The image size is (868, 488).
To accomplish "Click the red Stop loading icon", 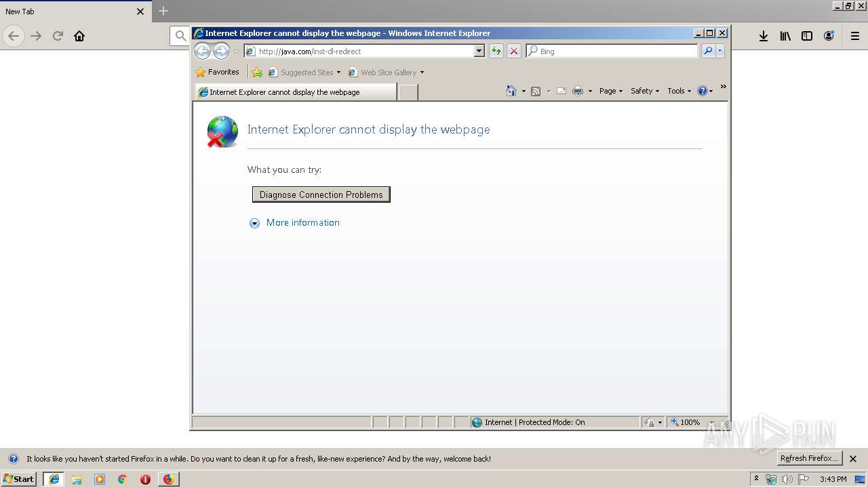I will (514, 51).
